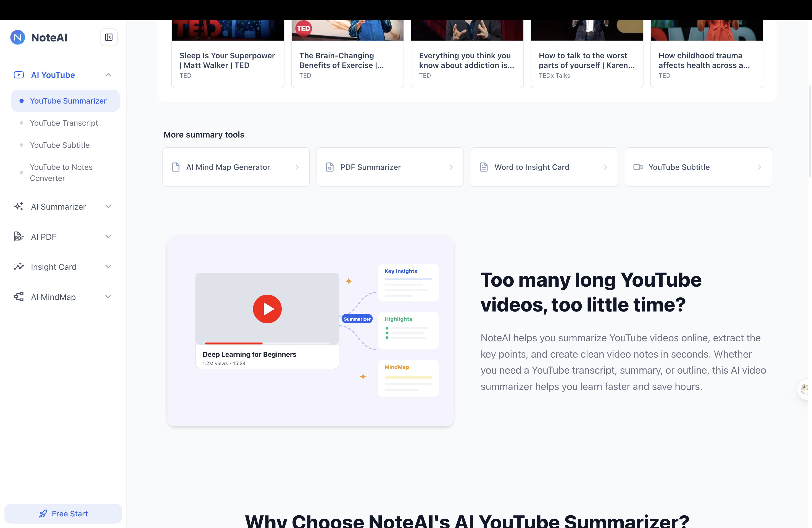Click the Insight Card chart icon
The image size is (812, 528).
point(19,267)
